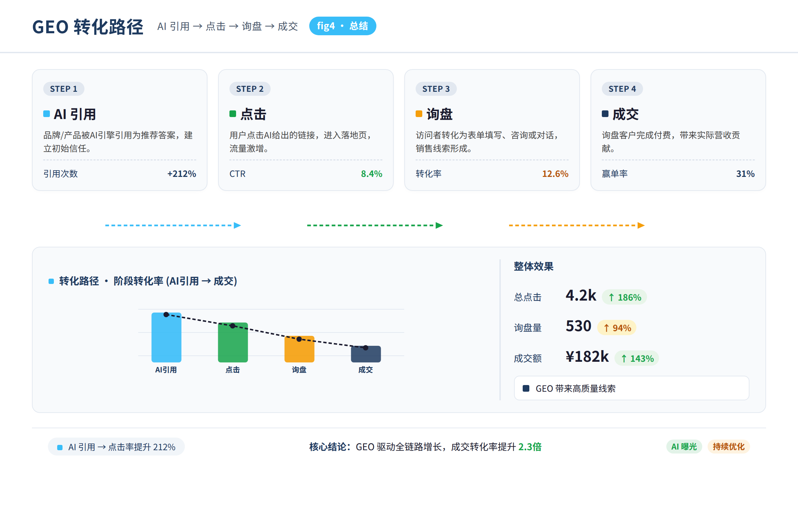Image resolution: width=798 pixels, height=532 pixels.
Task: Click the GEO 带来高质量线索 box
Action: click(631, 388)
